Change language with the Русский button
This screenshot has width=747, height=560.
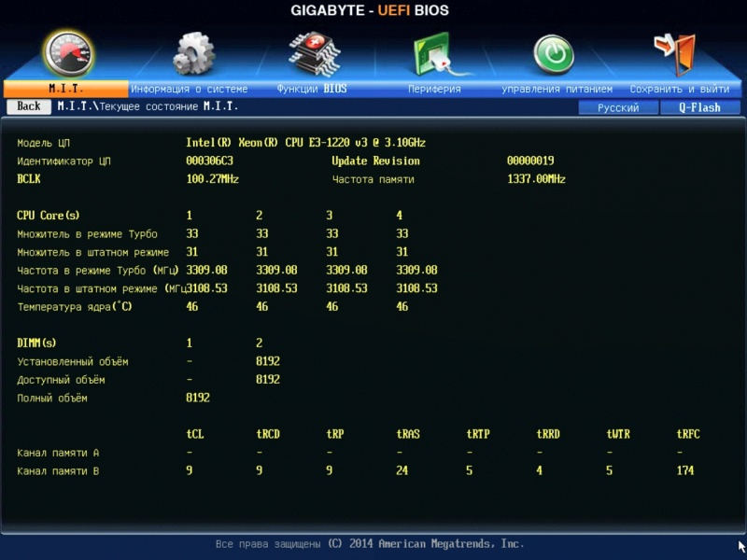[618, 107]
